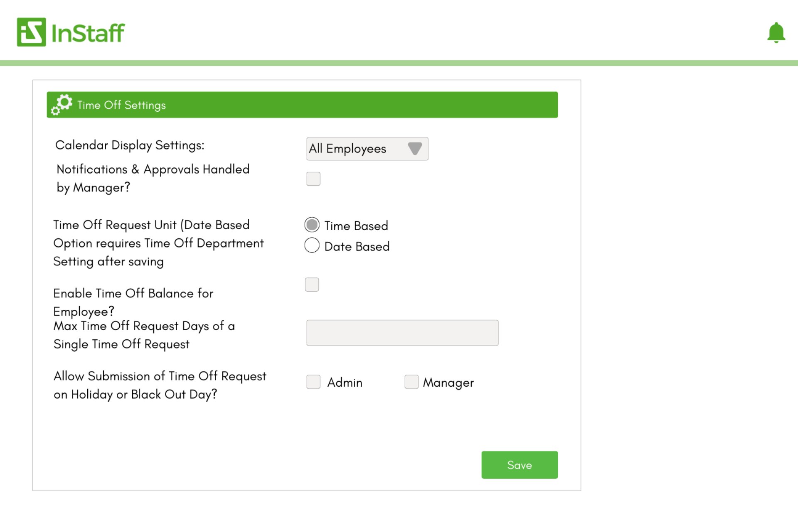The width and height of the screenshot is (798, 532).
Task: Enable Time Off Balance for Employee checkbox
Action: click(312, 284)
